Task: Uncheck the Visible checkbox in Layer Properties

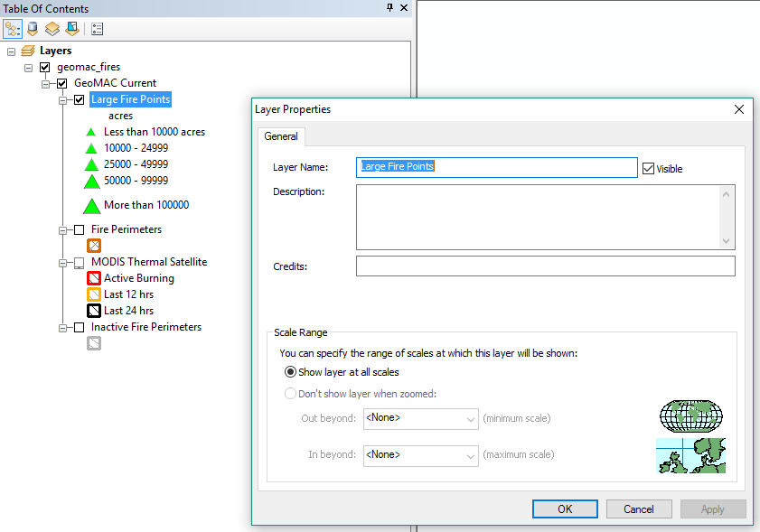Action: [x=648, y=168]
